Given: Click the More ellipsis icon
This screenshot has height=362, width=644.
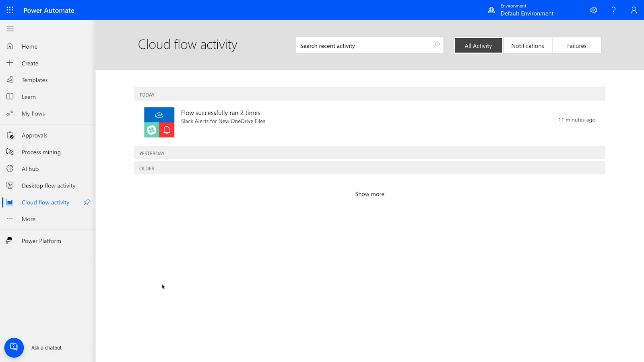Looking at the screenshot, I should (x=10, y=219).
